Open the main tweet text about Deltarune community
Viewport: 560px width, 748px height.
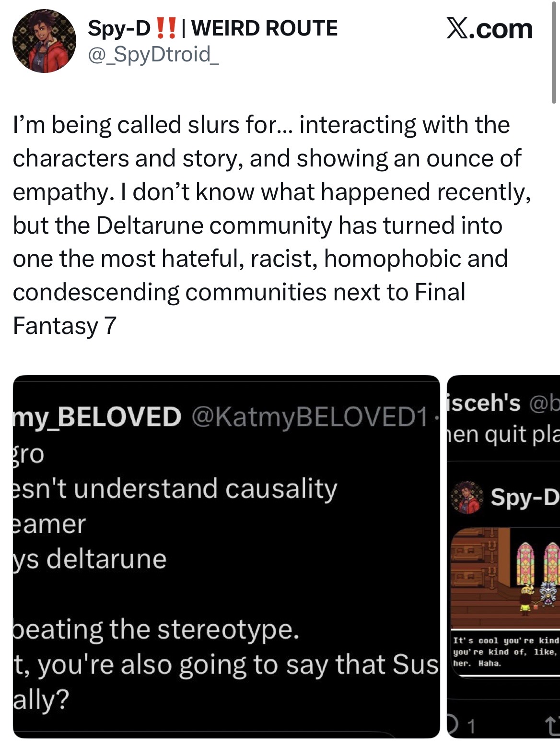pos(271,225)
